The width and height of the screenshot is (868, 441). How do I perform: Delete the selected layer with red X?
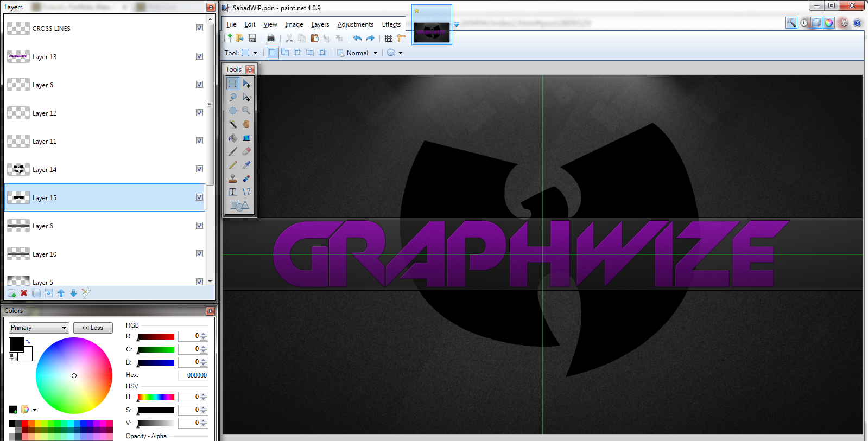pos(24,293)
